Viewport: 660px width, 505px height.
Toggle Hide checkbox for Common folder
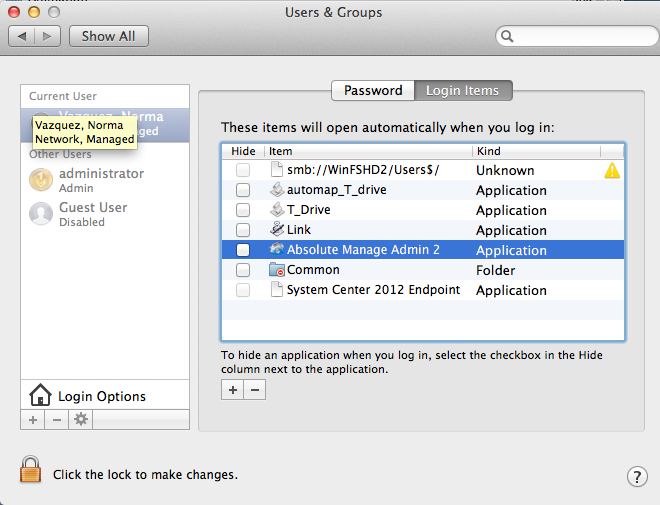click(243, 270)
